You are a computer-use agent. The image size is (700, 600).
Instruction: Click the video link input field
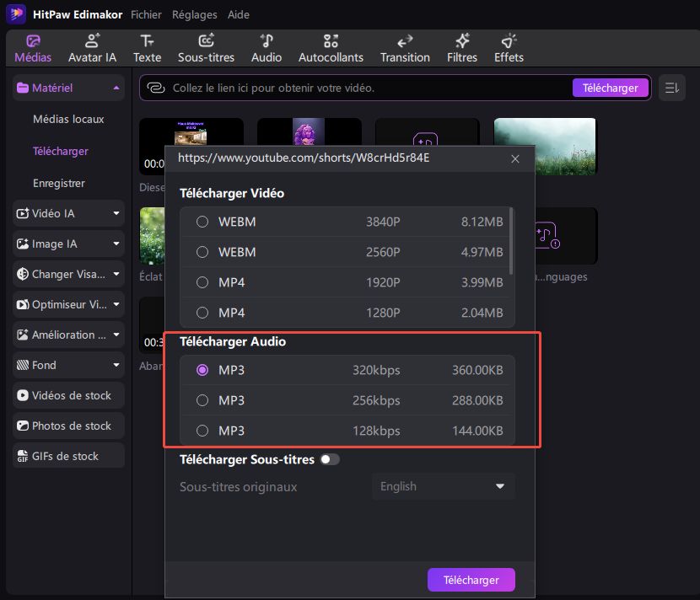coord(363,88)
